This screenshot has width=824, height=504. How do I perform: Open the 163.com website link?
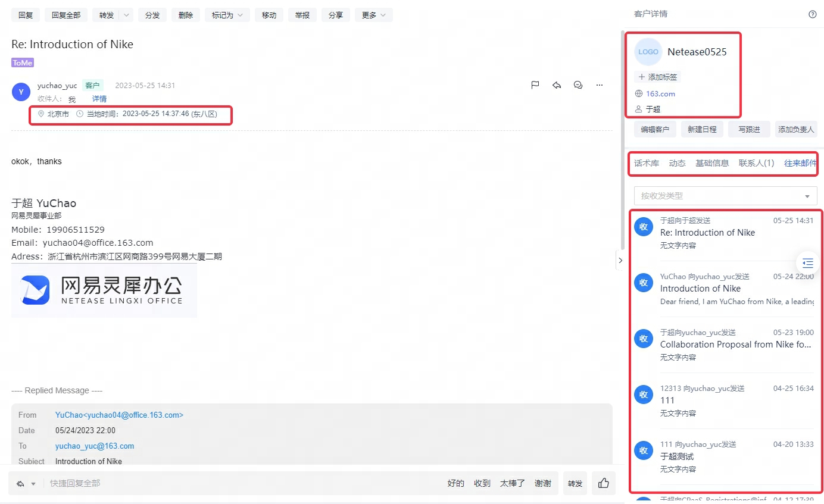[660, 93]
